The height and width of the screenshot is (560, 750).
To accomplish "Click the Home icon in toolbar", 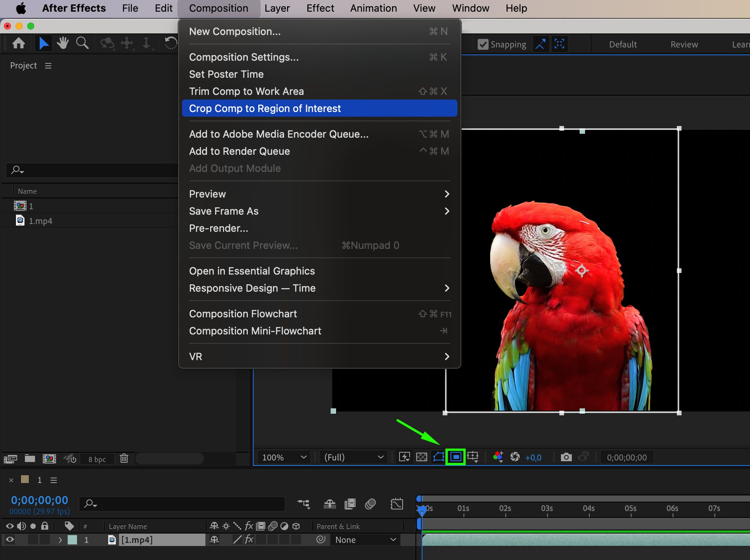I will [19, 43].
